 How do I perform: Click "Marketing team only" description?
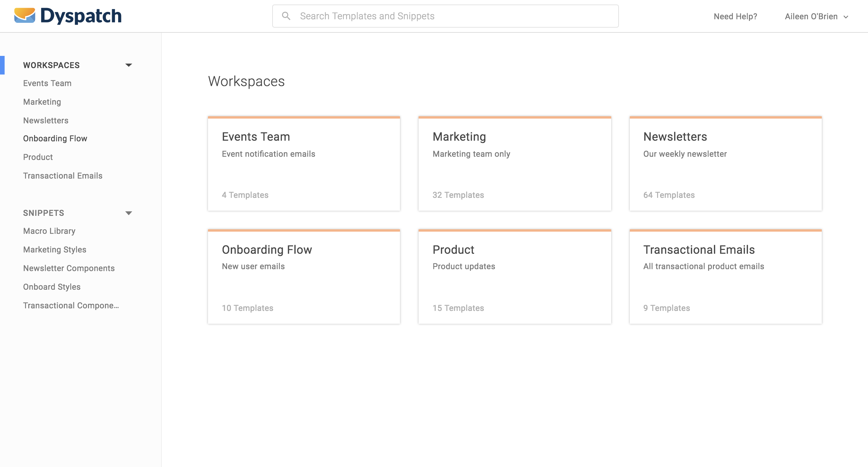coord(471,154)
